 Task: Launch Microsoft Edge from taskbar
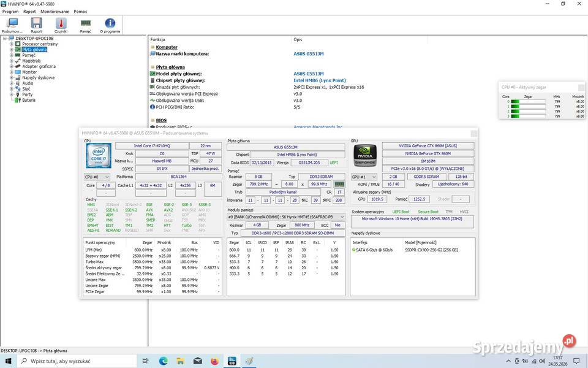pyautogui.click(x=163, y=361)
